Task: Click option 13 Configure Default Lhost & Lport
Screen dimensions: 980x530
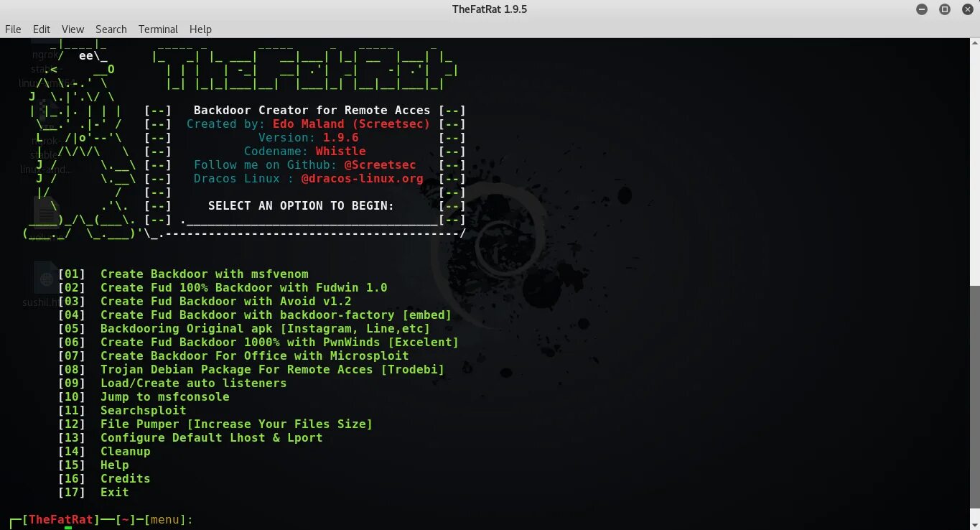Action: click(190, 437)
